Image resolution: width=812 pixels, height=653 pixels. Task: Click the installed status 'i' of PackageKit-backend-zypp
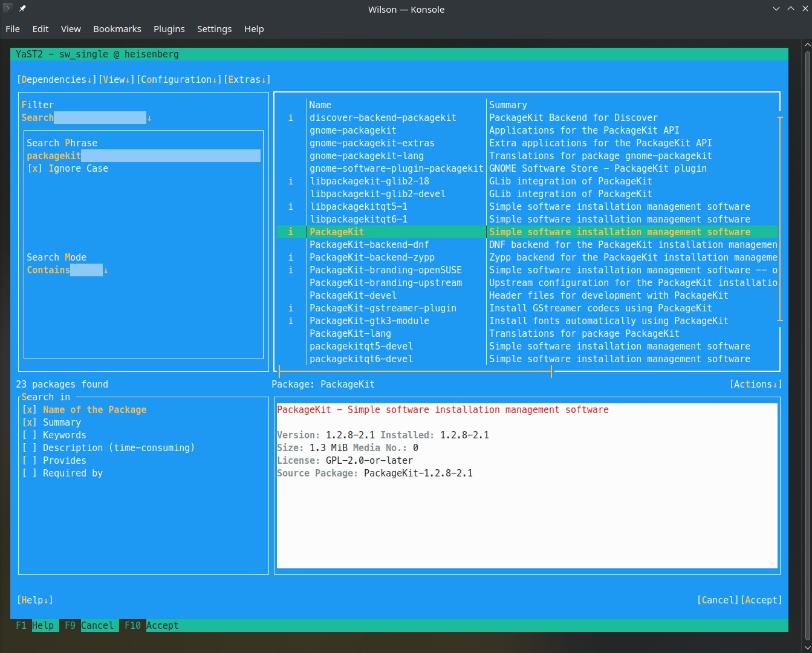point(291,258)
